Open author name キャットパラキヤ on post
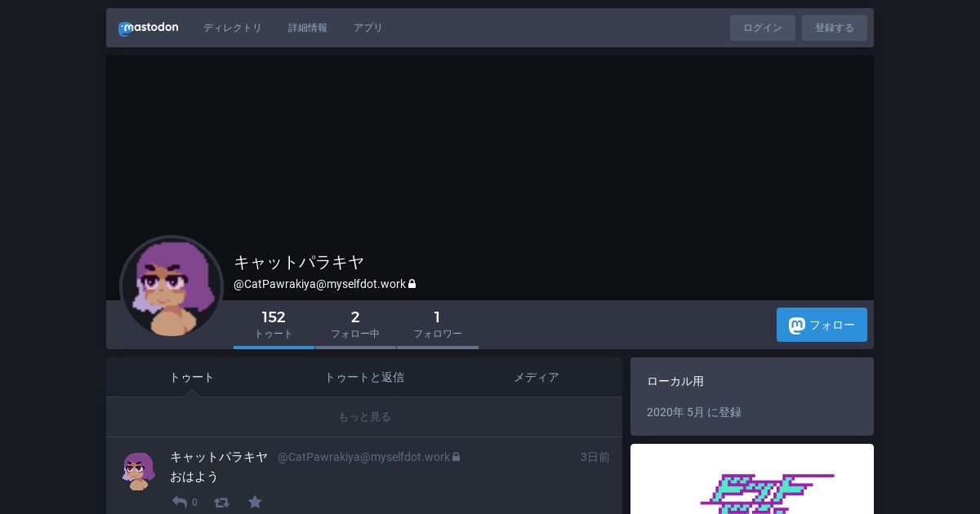 (219, 457)
